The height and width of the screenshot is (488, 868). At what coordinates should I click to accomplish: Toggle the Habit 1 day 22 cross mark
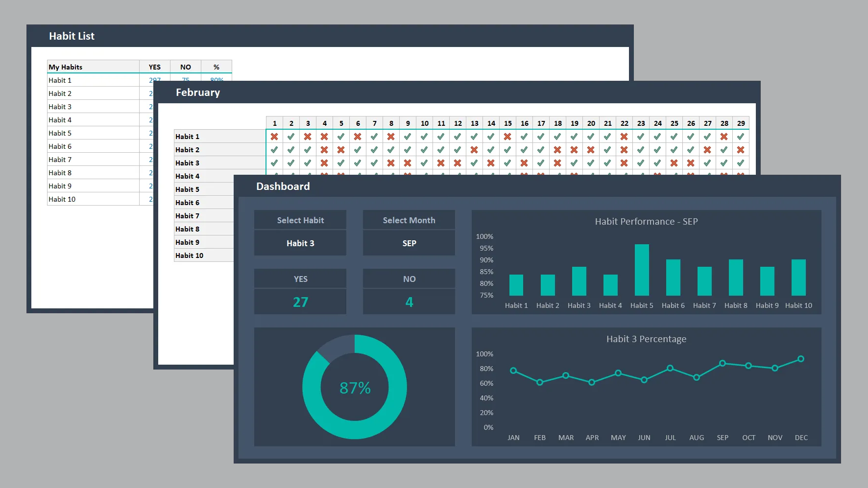pyautogui.click(x=624, y=137)
